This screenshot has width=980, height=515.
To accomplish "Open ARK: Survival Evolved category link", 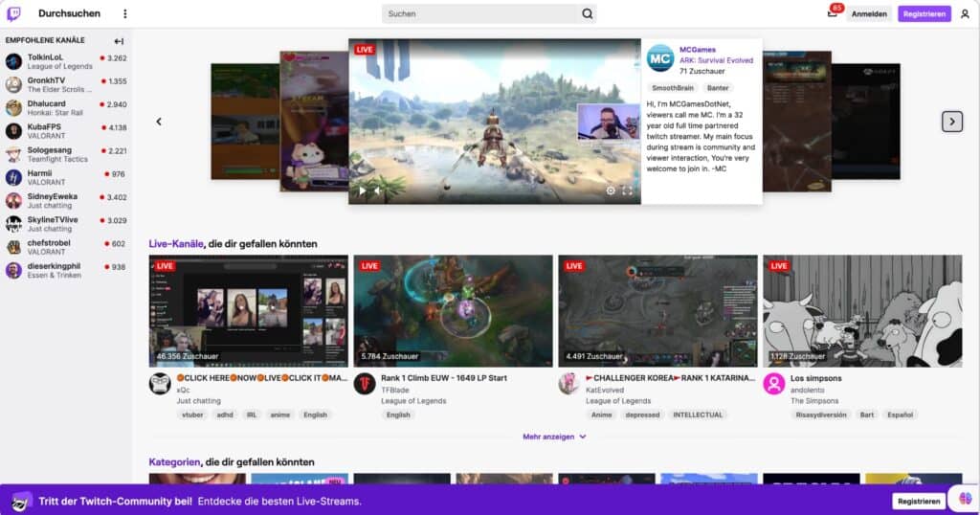I will pos(716,60).
